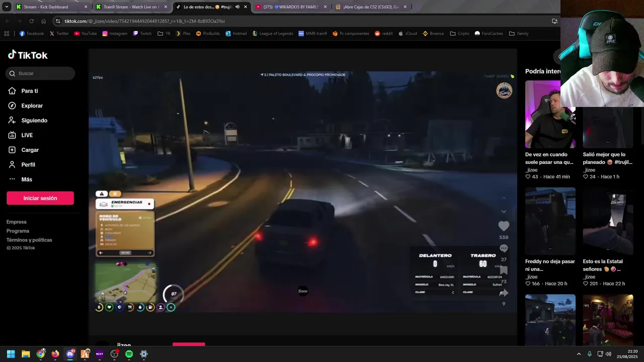The width and height of the screenshot is (644, 362).
Task: Click the browser back arrow
Action: pyautogui.click(x=7, y=21)
